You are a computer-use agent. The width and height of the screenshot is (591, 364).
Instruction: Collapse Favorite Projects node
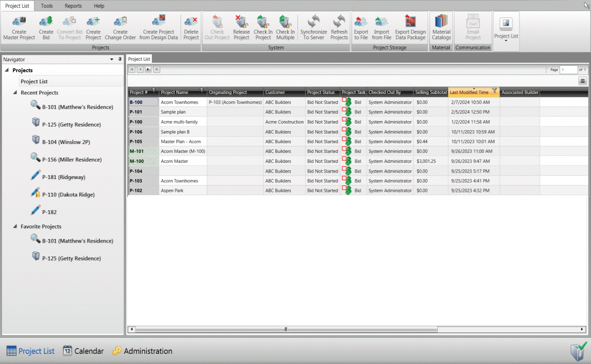15,226
